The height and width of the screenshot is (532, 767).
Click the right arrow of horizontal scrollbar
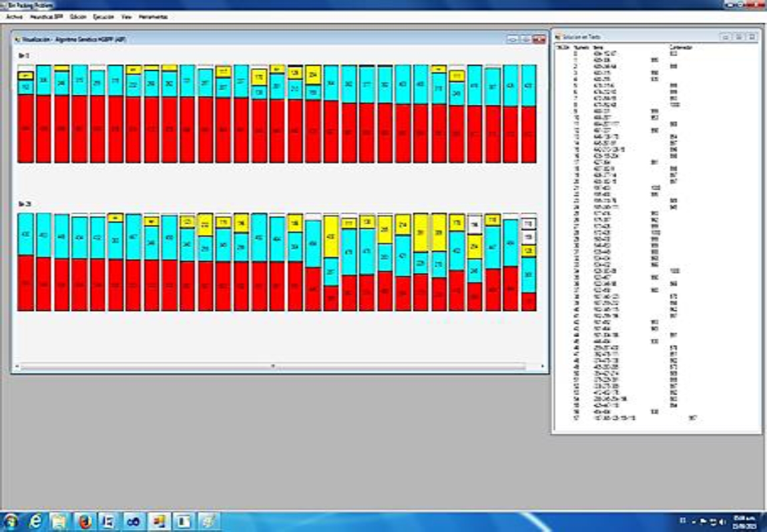click(542, 366)
